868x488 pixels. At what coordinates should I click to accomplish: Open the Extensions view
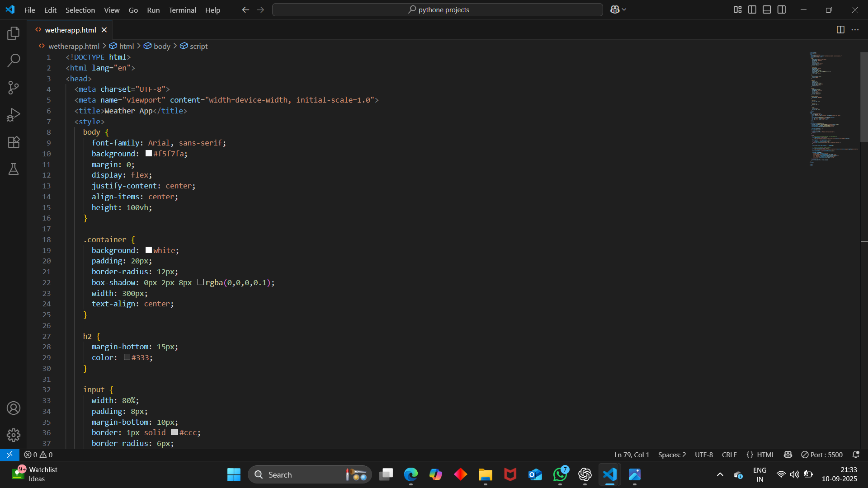[14, 142]
